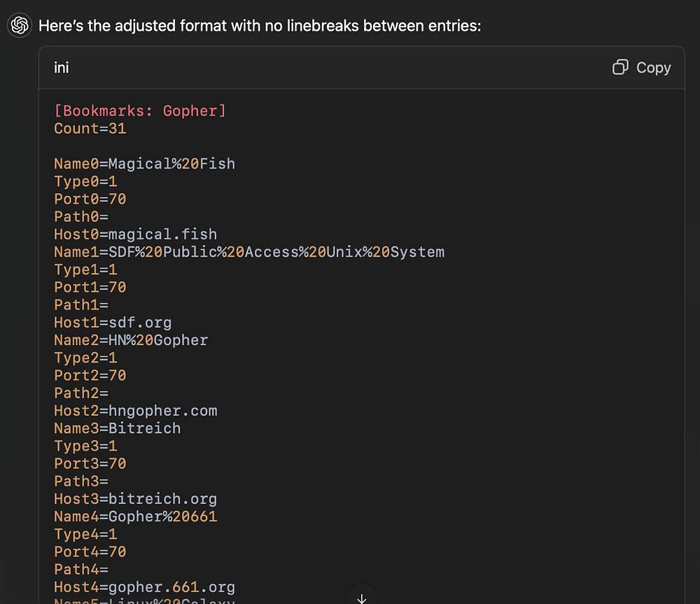Click the Host1=sdf.org line

tap(113, 323)
